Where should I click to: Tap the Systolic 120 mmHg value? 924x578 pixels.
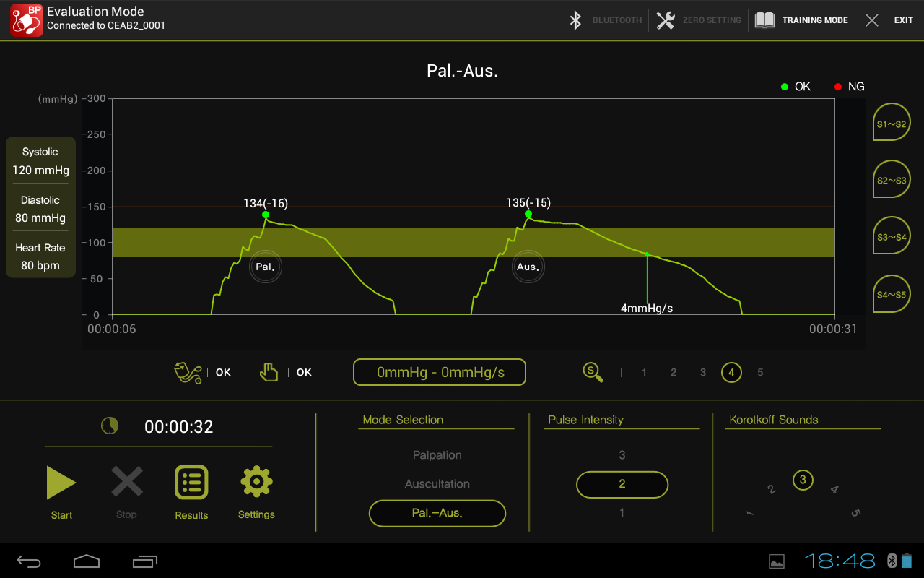tap(40, 171)
